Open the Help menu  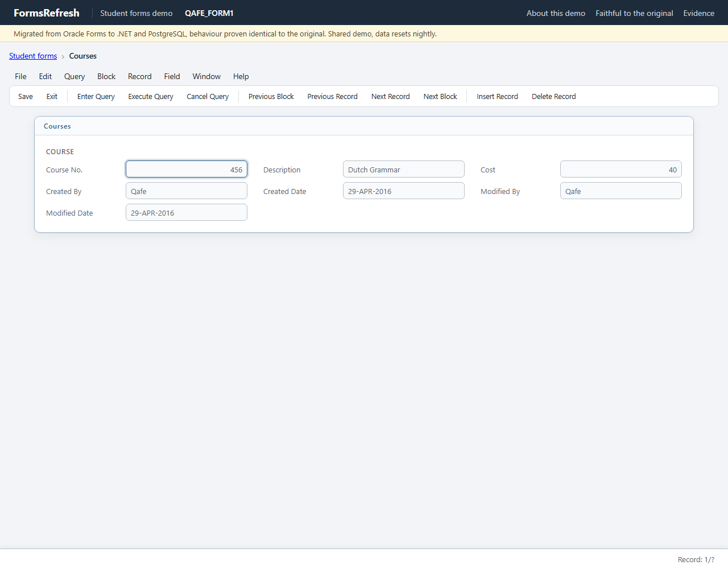point(241,76)
